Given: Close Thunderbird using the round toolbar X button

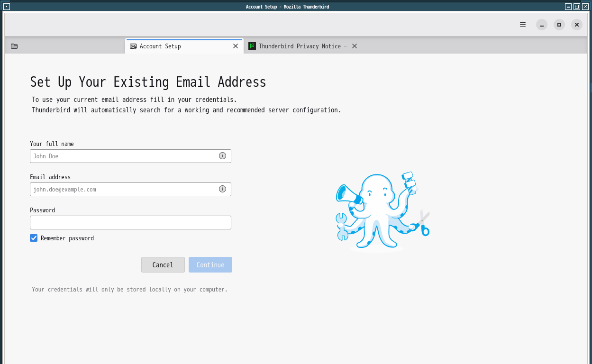Looking at the screenshot, I should point(577,25).
